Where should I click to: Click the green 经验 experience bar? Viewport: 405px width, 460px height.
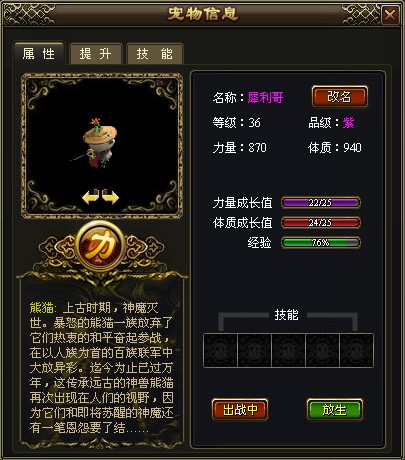pos(321,243)
